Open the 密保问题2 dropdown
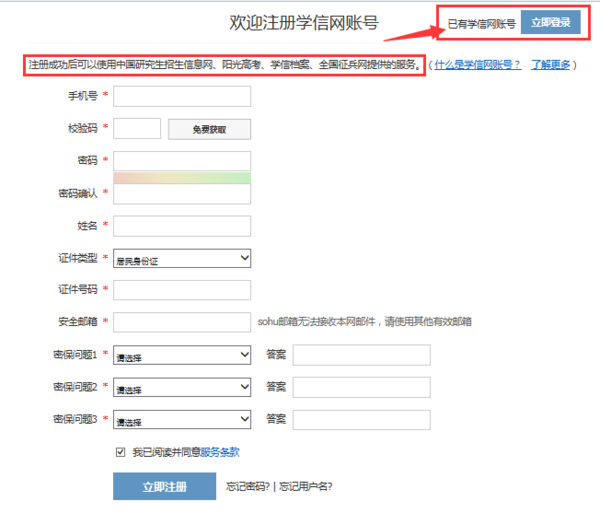Viewport: 600px width, 513px height. (x=182, y=387)
